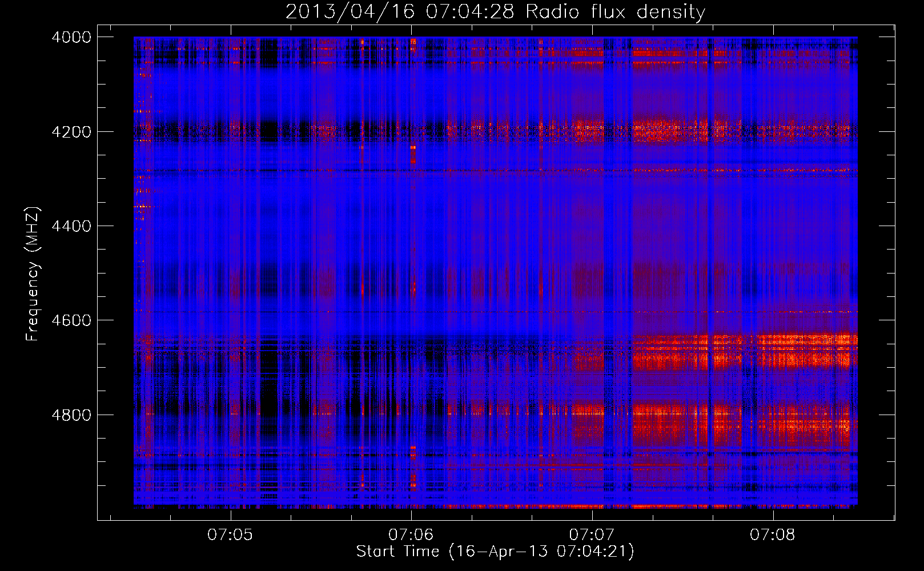Select the 4200 frequency axis label

coord(71,132)
